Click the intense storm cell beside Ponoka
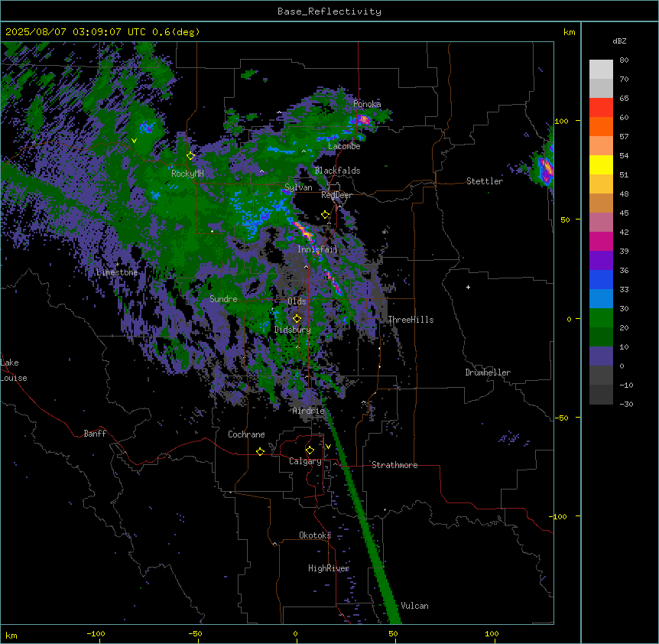The width and height of the screenshot is (659, 644). 363,121
